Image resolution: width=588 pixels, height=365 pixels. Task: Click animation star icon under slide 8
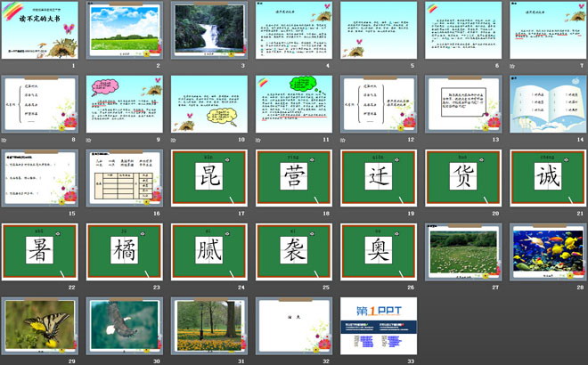pyautogui.click(x=4, y=140)
